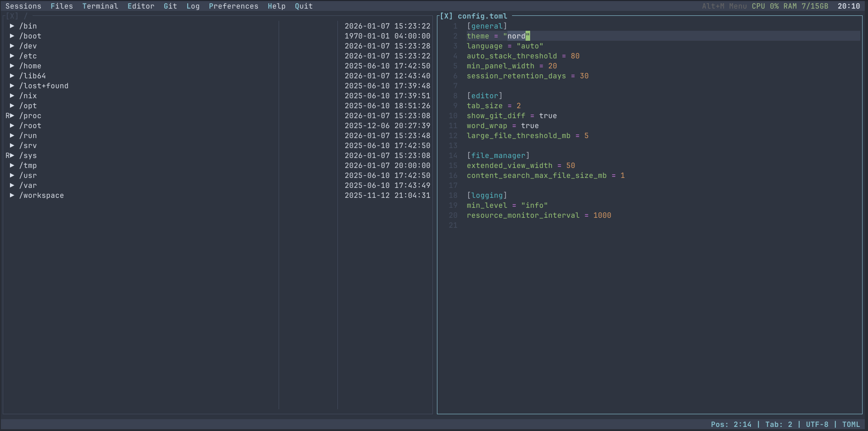Click the CPU and RAM usage monitor
The height and width of the screenshot is (431, 868).
click(790, 6)
